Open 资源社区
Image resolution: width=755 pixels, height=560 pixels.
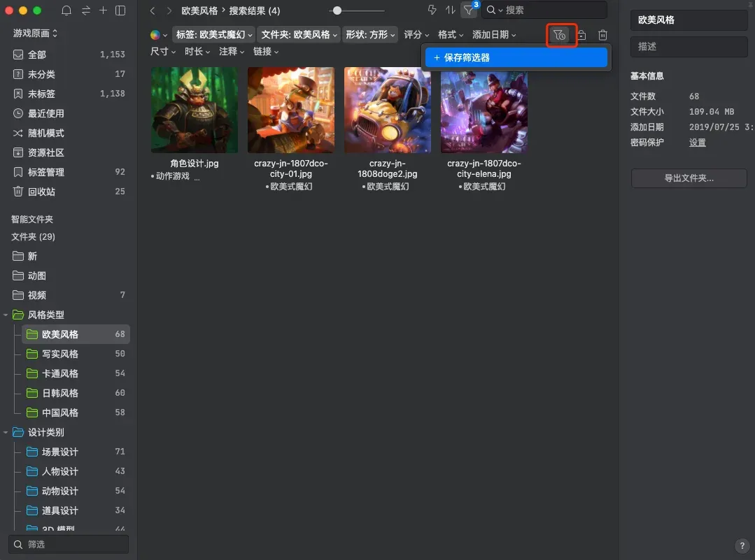(69, 152)
